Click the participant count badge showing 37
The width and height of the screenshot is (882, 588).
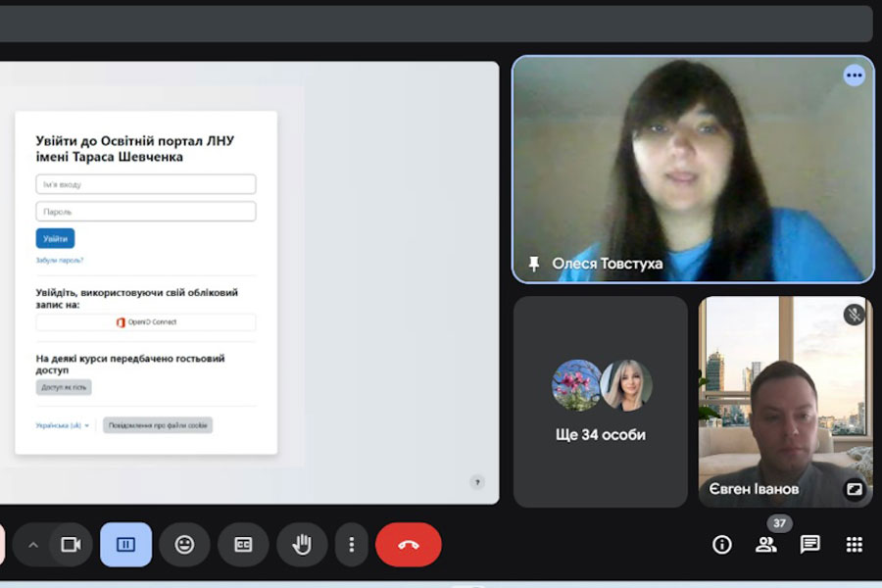click(x=779, y=523)
